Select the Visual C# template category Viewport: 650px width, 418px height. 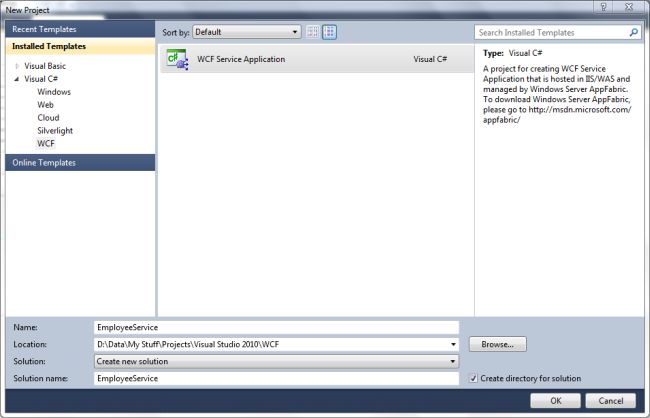pos(41,79)
